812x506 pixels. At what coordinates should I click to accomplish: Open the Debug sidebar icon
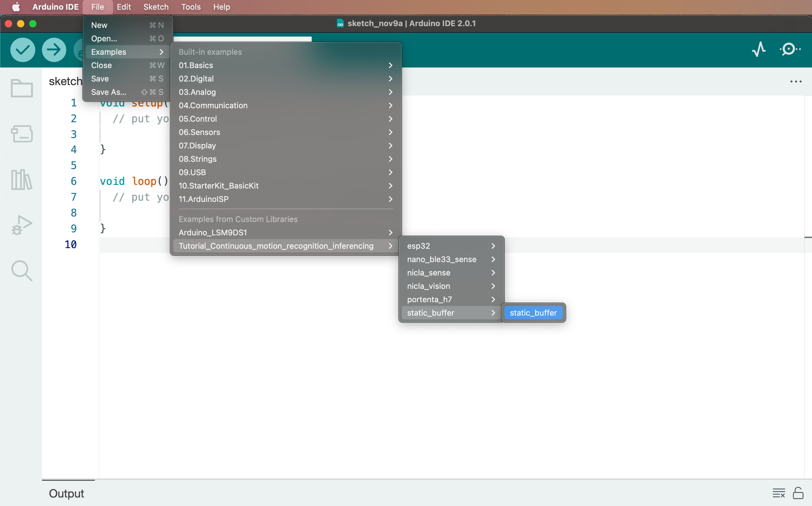point(22,225)
